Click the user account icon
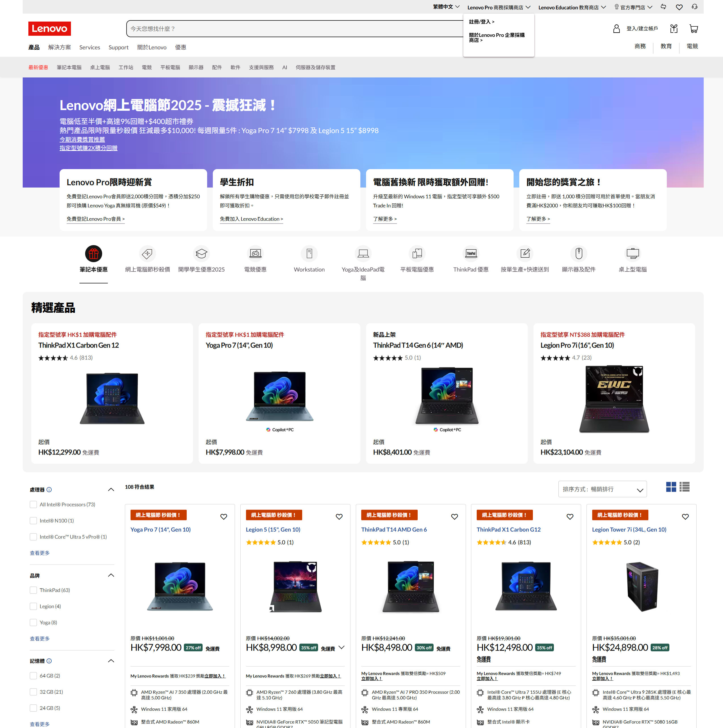This screenshot has width=723, height=728. 616,29
